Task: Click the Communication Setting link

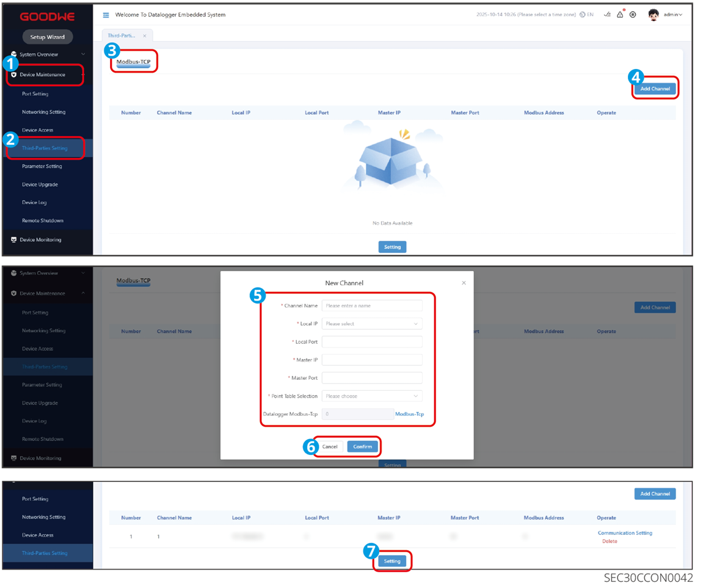Action: [625, 533]
